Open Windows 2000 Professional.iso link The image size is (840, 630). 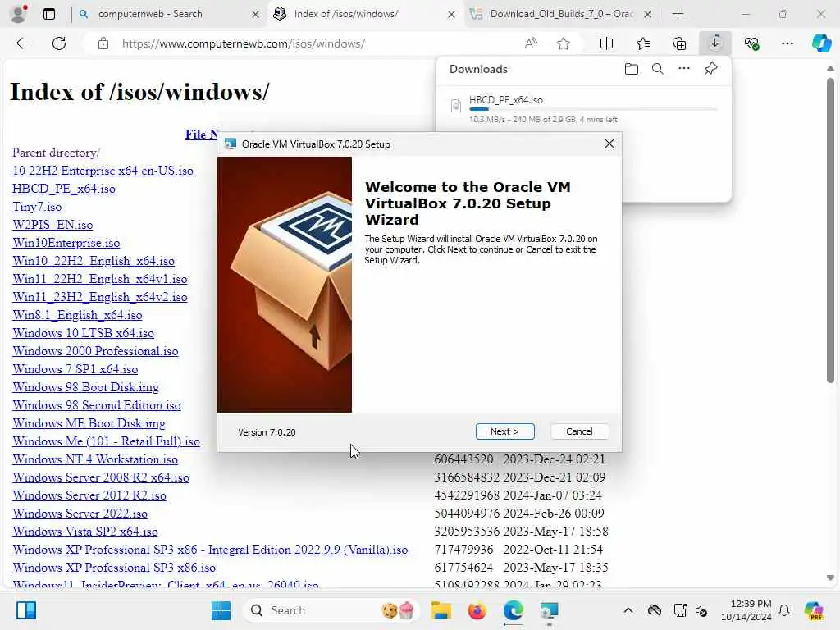pyautogui.click(x=95, y=351)
